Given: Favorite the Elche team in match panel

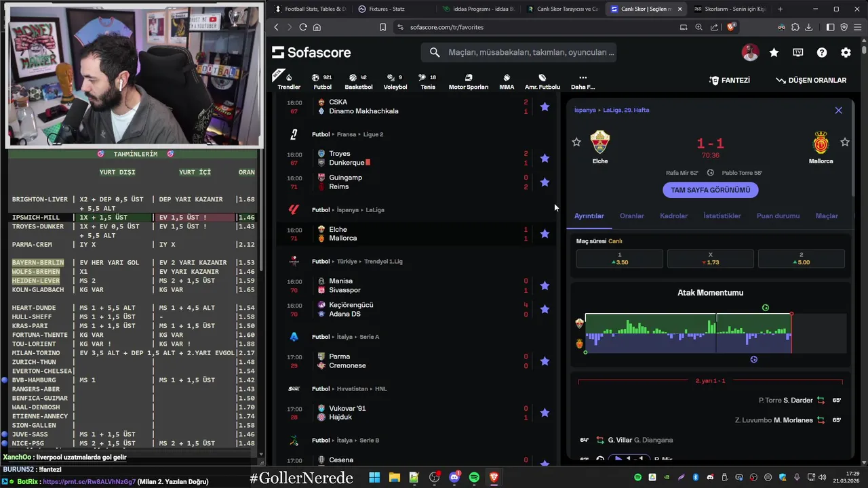Looking at the screenshot, I should click(576, 142).
